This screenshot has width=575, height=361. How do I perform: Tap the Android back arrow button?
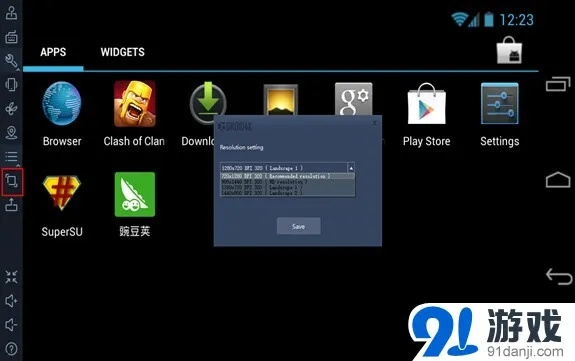[558, 276]
